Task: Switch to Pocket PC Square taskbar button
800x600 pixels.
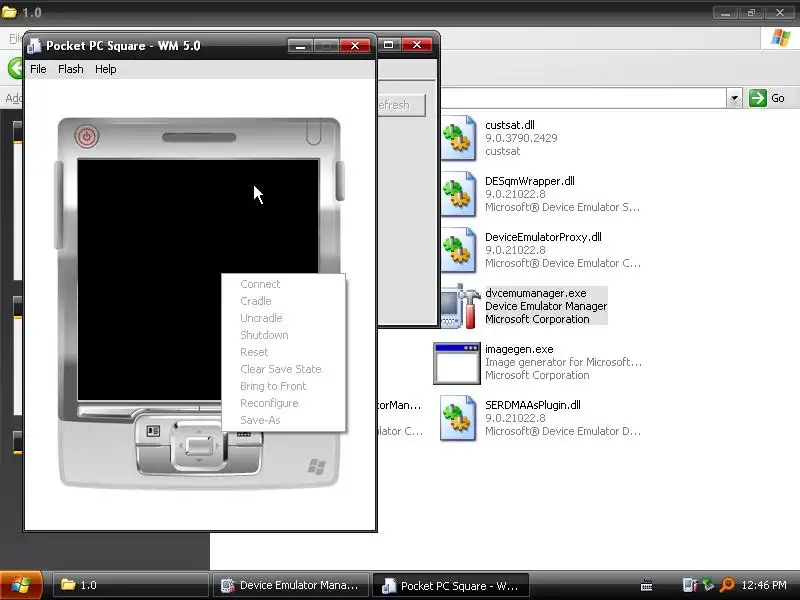Action: point(451,585)
